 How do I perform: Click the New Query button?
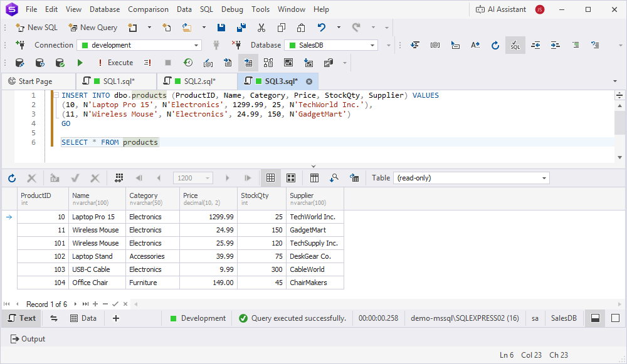(93, 28)
